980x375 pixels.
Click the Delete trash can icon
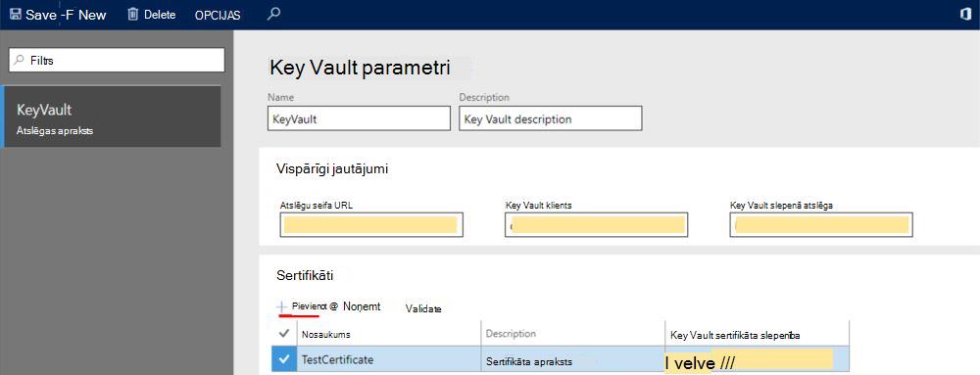click(132, 15)
